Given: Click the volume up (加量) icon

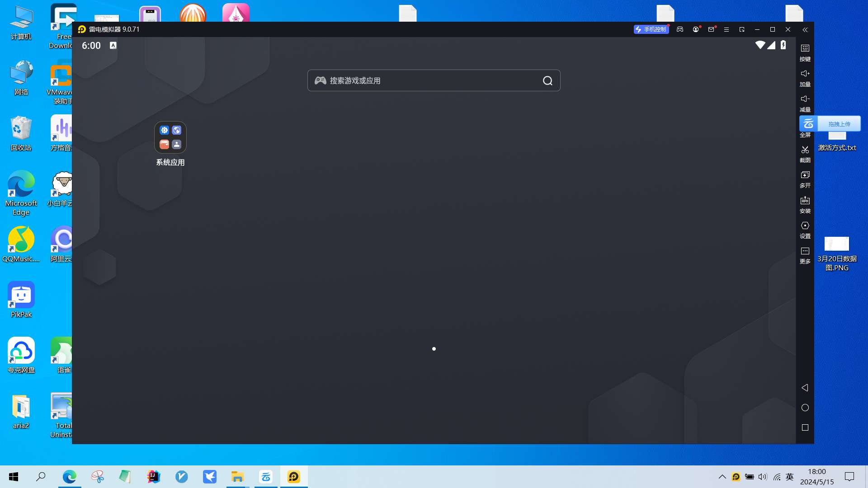Looking at the screenshot, I should [x=805, y=74].
